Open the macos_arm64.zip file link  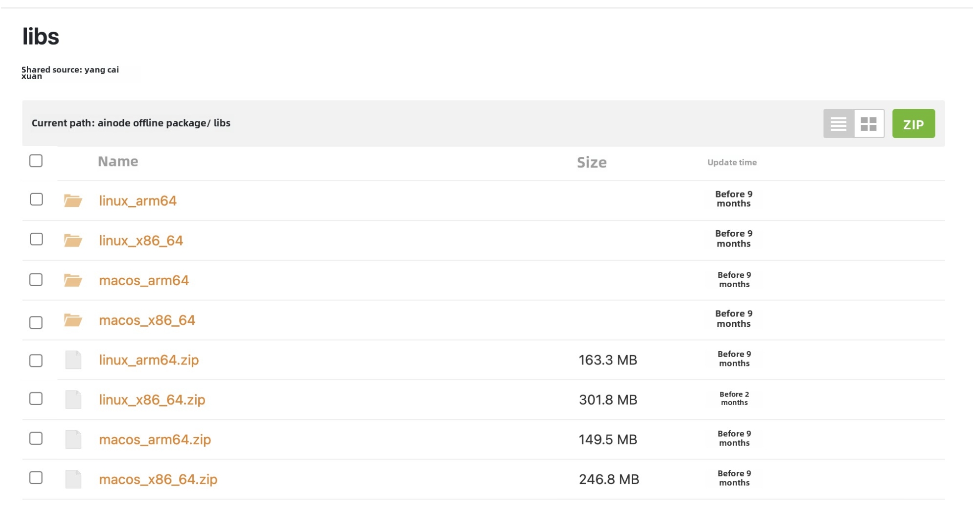point(155,440)
